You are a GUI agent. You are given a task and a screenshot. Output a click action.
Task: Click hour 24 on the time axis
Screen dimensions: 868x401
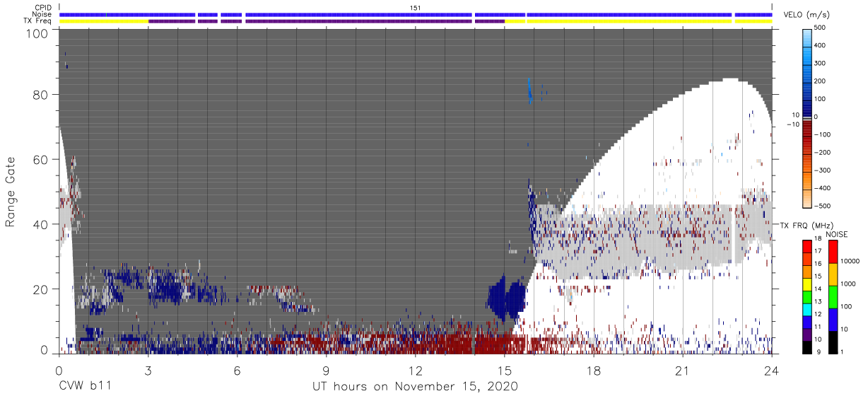tap(772, 370)
